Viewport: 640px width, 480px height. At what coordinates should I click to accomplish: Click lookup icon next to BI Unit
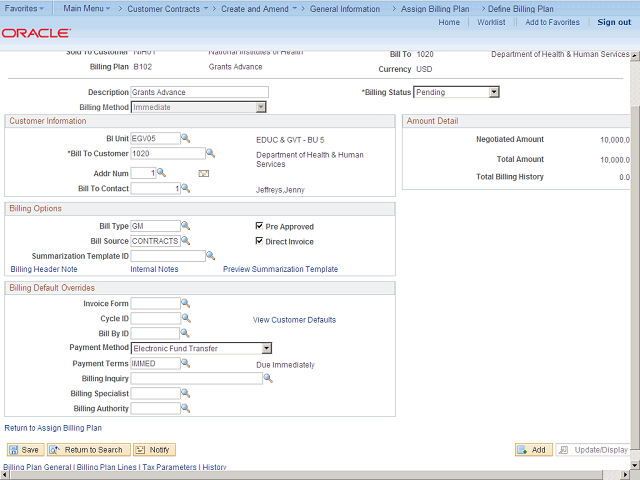185,138
